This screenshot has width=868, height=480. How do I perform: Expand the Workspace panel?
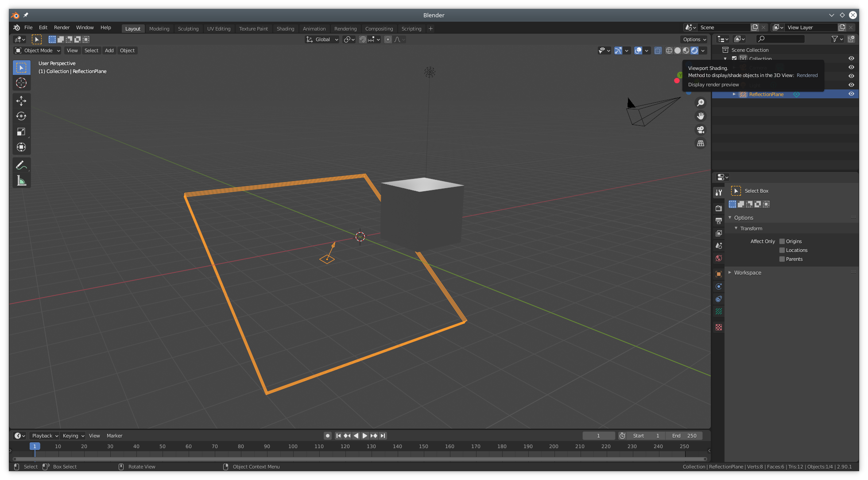(x=748, y=273)
